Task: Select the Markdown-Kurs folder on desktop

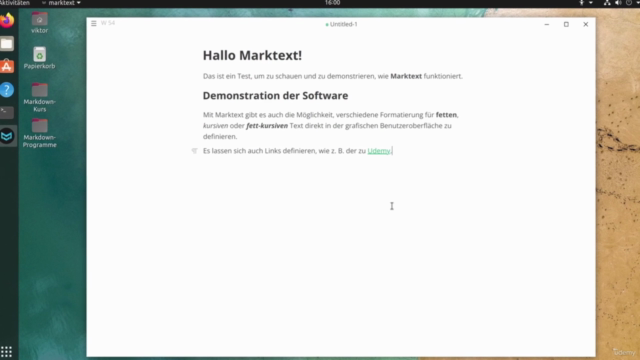Action: pos(39,97)
